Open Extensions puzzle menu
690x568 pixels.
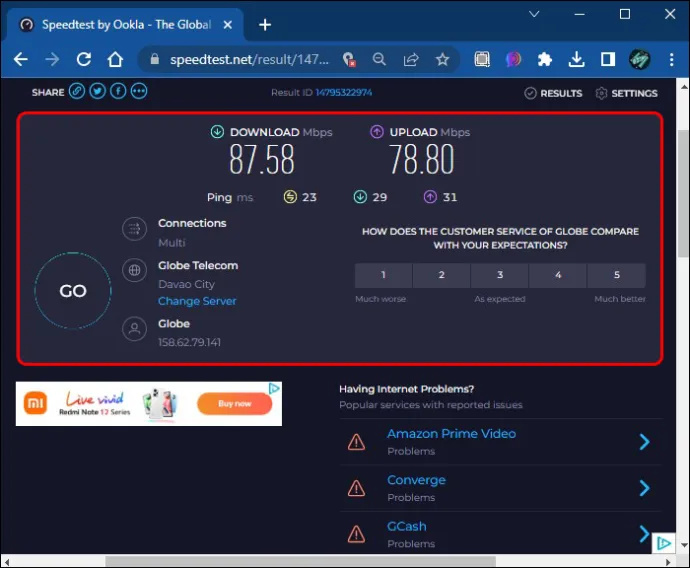[x=545, y=59]
